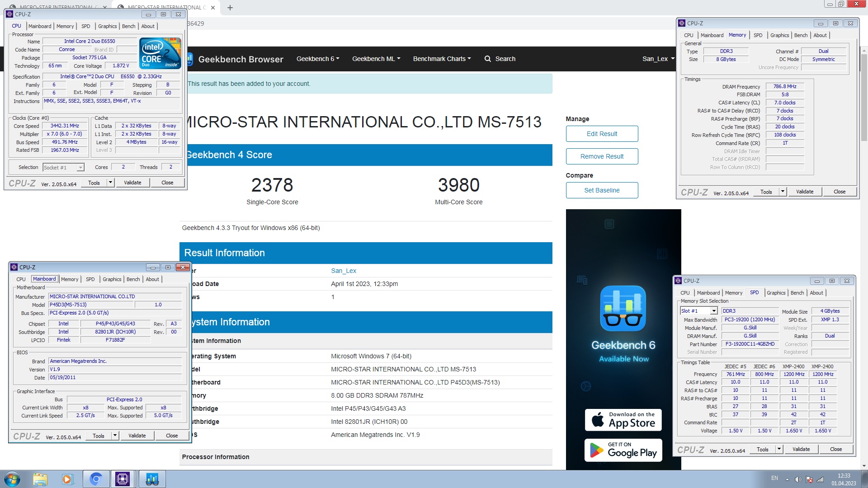Image resolution: width=868 pixels, height=488 pixels.
Task: Launch the media player taskbar icon
Action: point(67,479)
